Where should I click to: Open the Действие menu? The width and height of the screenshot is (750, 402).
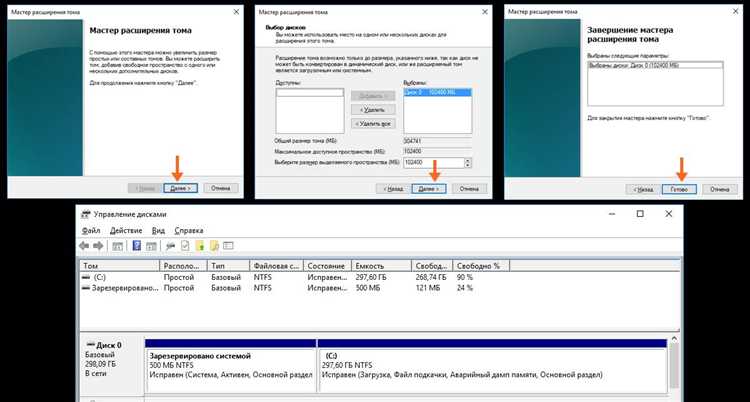[x=126, y=229]
